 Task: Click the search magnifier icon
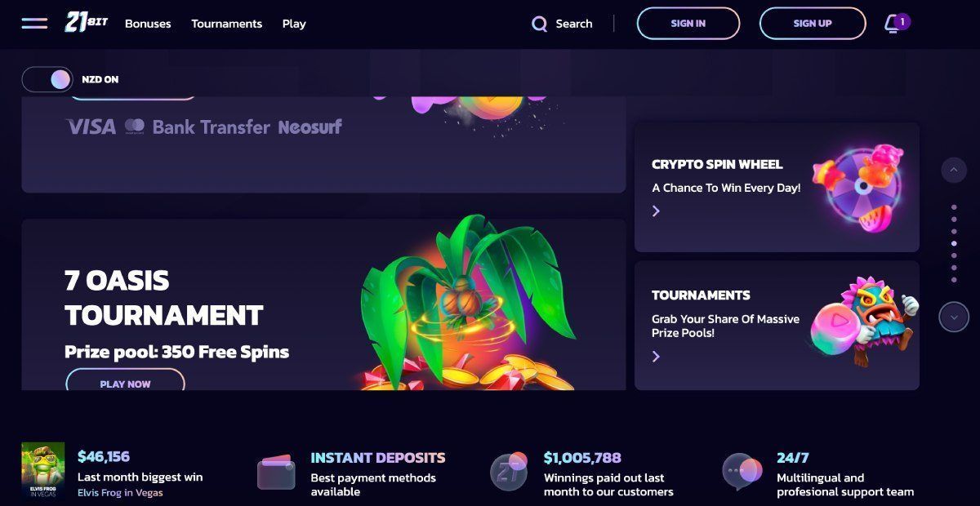(x=539, y=24)
